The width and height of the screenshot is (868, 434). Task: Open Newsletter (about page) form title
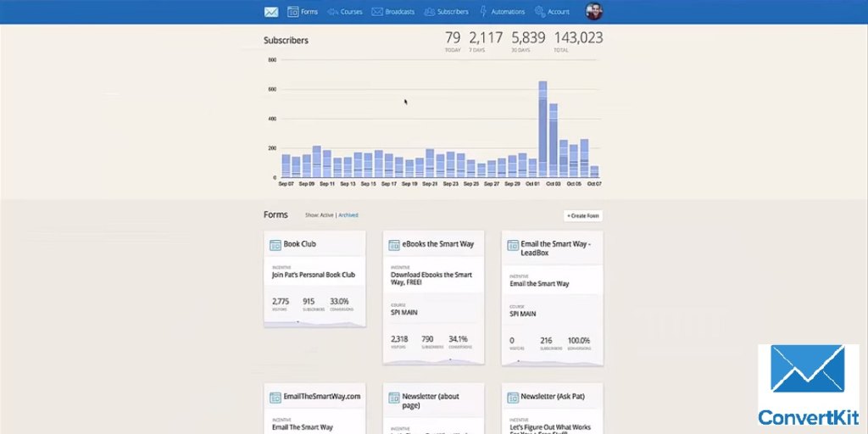[431, 401]
